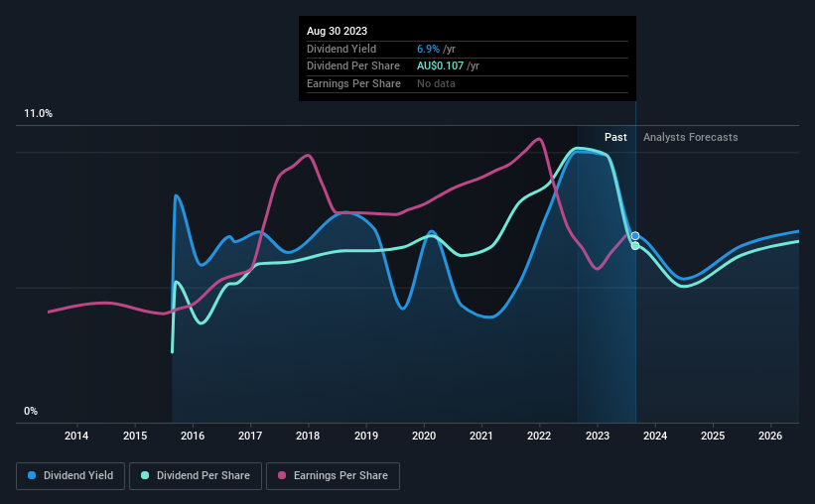Click the tooltip Earnings Per Share row label
This screenshot has width=815, height=504.
(354, 83)
